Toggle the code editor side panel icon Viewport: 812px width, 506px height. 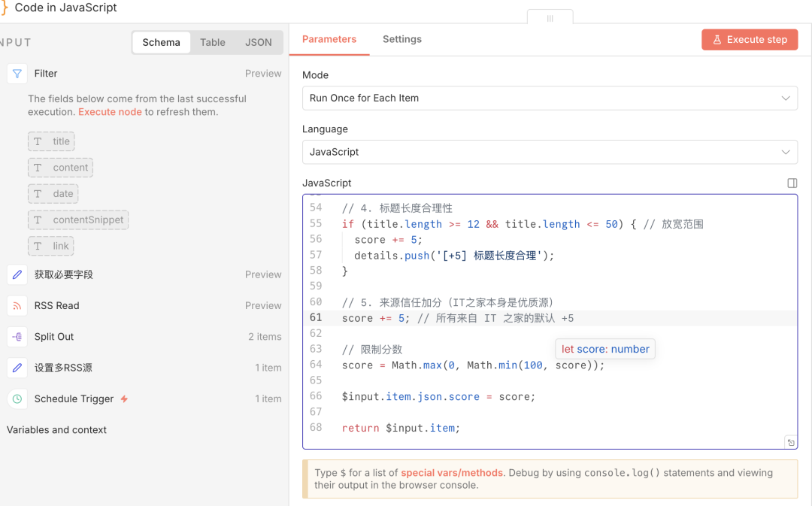click(x=792, y=183)
